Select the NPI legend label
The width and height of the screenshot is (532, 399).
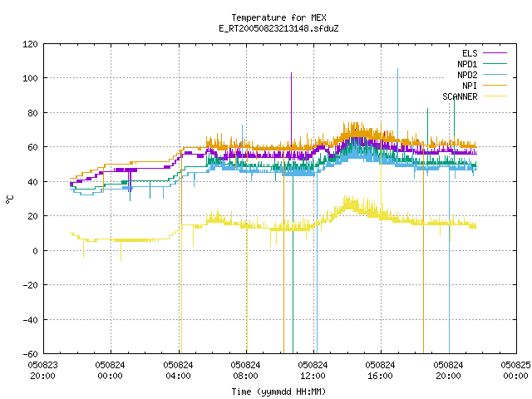(x=470, y=86)
